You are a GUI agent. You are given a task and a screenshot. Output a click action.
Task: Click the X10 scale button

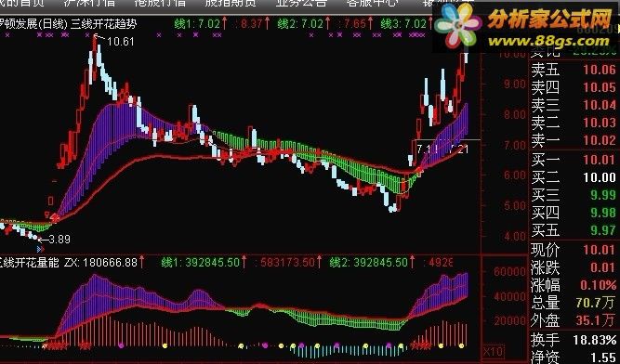tap(493, 351)
